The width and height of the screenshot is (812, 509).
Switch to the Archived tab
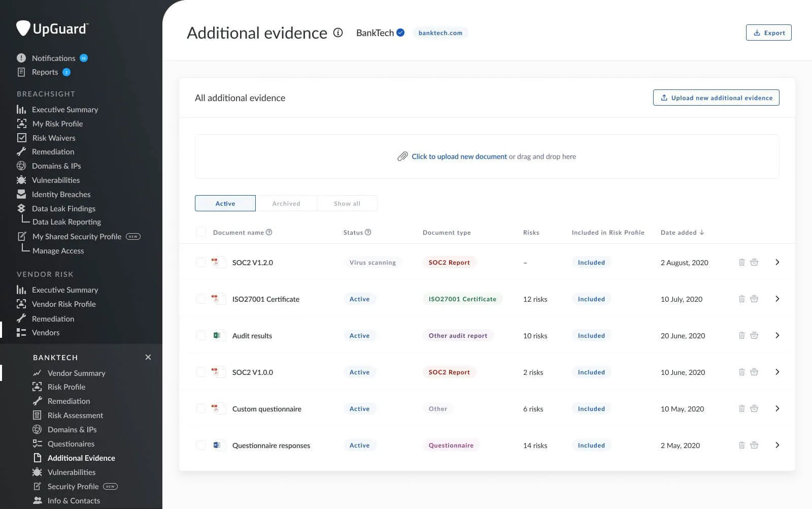(286, 203)
